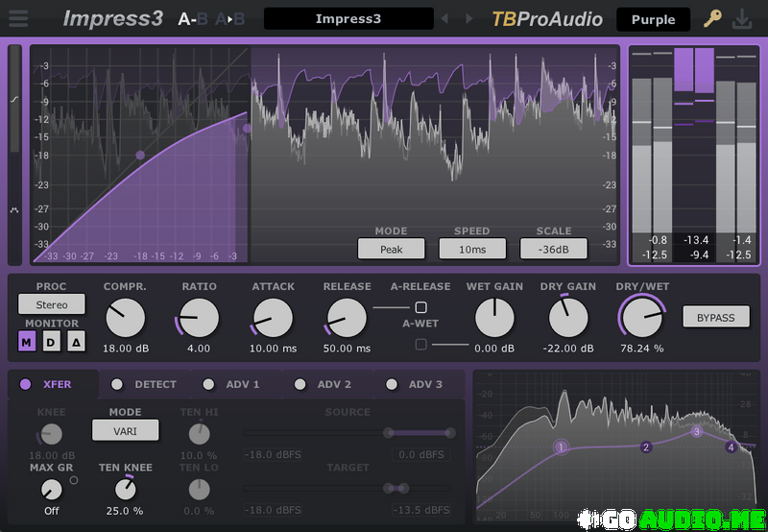Image resolution: width=768 pixels, height=532 pixels.
Task: Click the RELEASE knob
Action: tap(347, 318)
